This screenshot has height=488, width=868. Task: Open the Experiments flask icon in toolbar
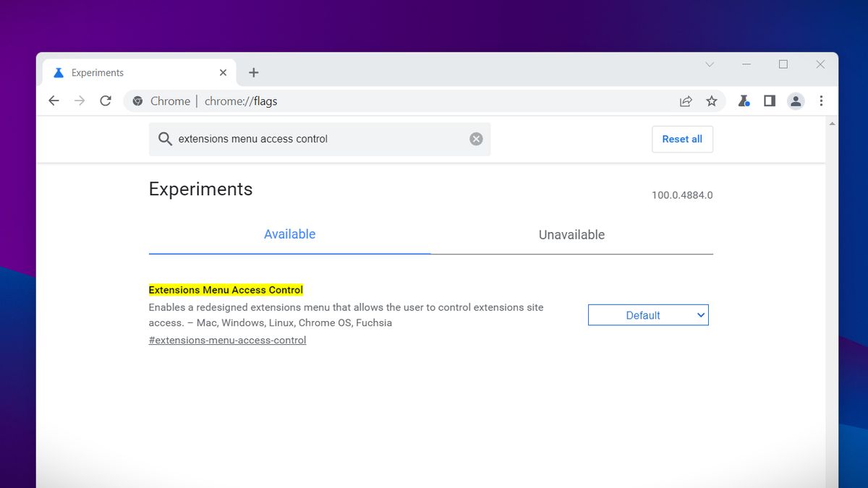[744, 101]
